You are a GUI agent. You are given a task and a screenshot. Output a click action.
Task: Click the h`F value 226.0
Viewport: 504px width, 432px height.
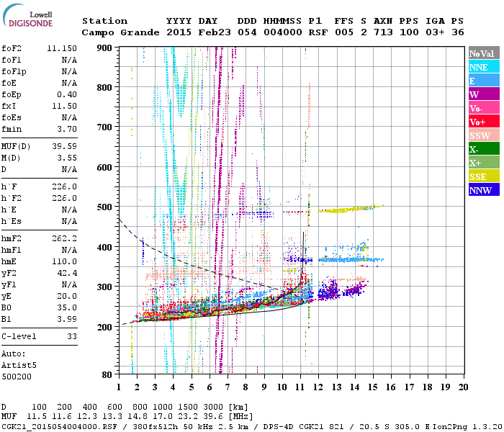64,186
